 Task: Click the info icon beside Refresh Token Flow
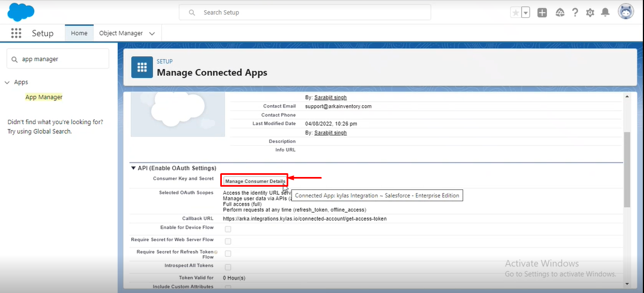point(215,252)
